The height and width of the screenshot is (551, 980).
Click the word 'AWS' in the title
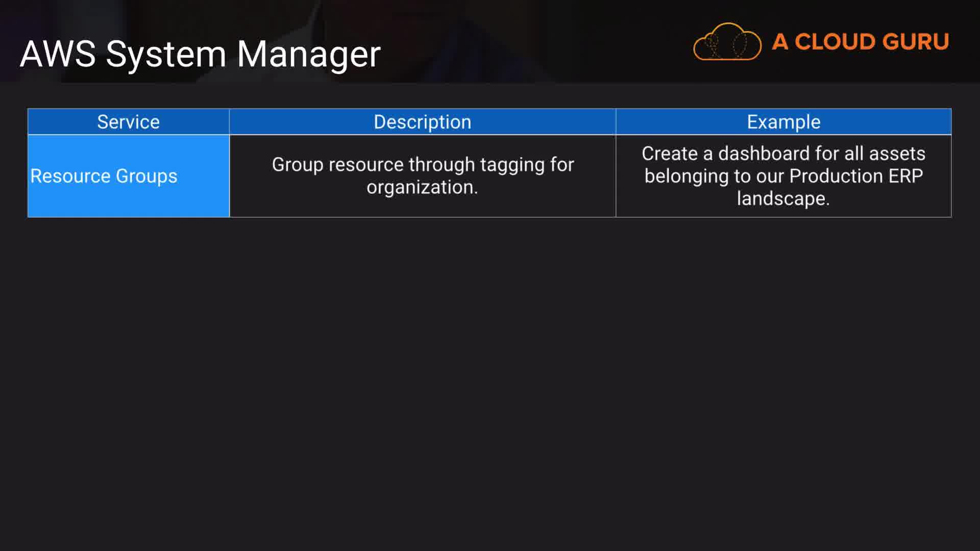pos(58,54)
